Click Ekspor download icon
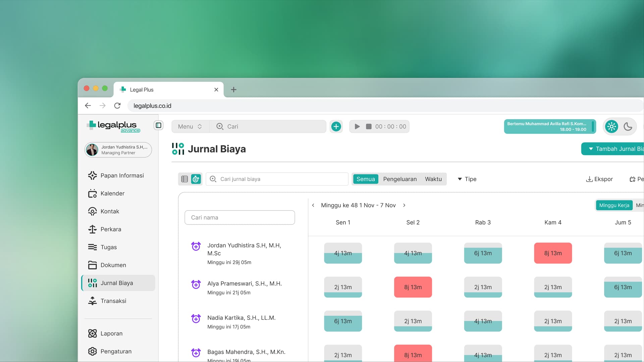This screenshot has width=644, height=362. tap(589, 179)
